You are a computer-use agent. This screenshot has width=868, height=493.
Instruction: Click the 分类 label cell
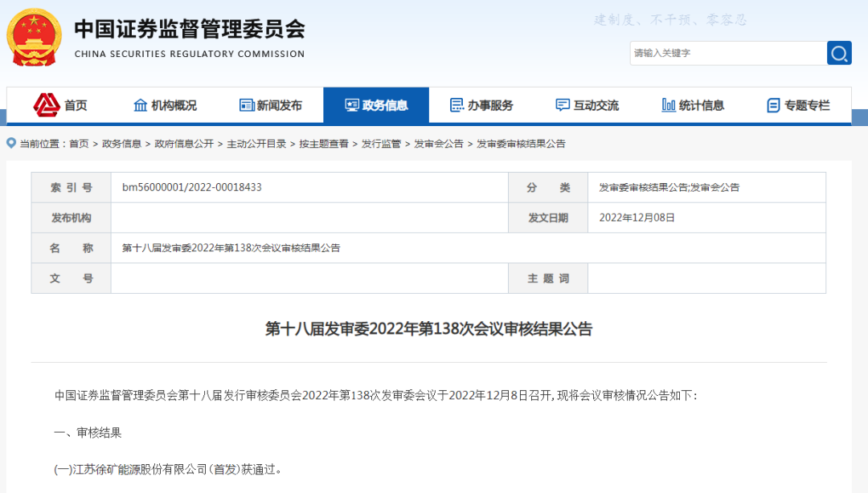tap(548, 188)
